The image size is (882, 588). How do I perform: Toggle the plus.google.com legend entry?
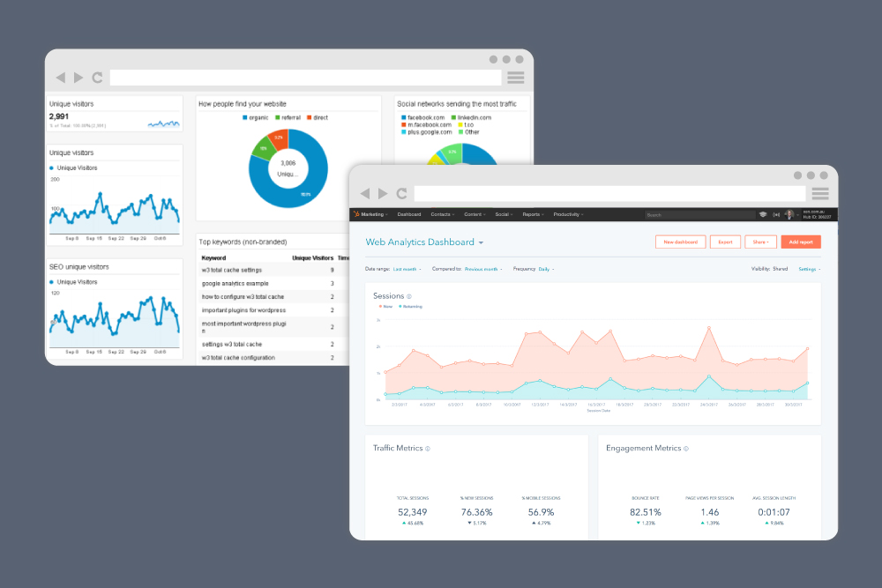[426, 132]
